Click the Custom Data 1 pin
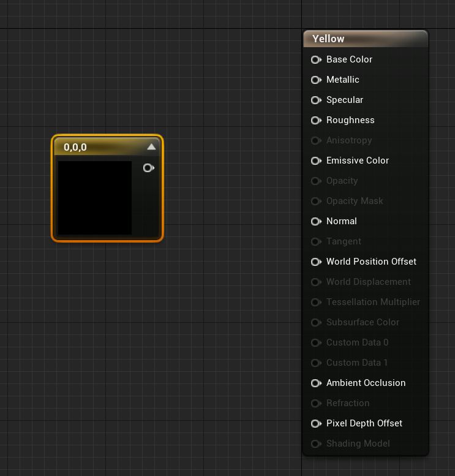The image size is (455, 476). [316, 363]
